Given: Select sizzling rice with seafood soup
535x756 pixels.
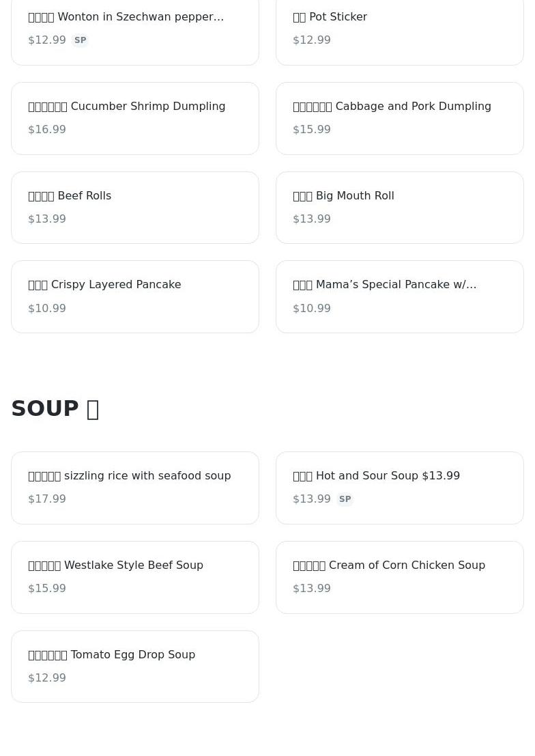Looking at the screenshot, I should (135, 488).
